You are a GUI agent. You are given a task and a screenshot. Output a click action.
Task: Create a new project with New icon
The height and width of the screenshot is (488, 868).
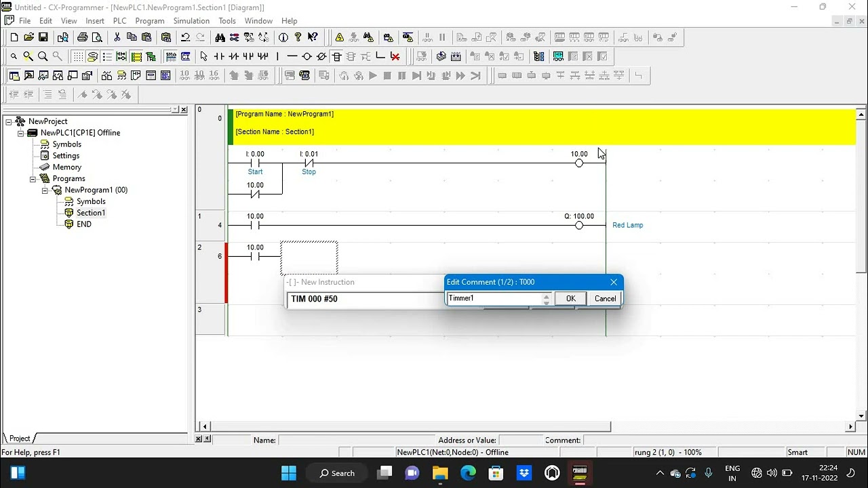point(14,37)
